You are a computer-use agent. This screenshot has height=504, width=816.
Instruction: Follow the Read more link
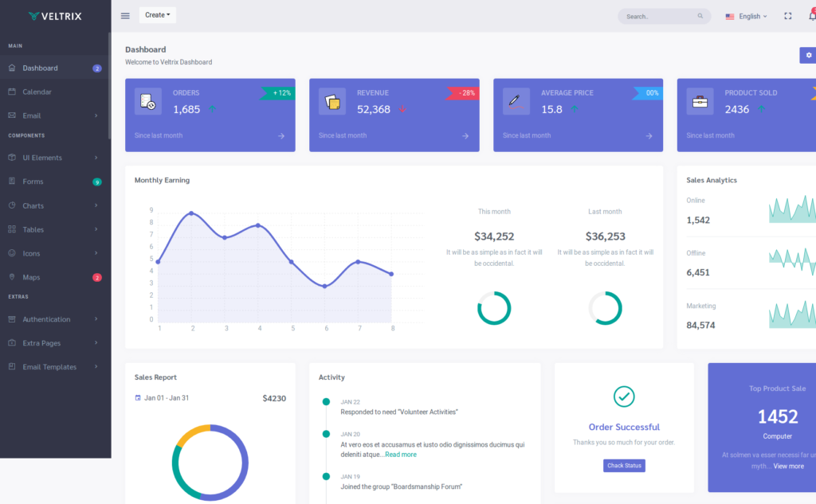point(401,455)
